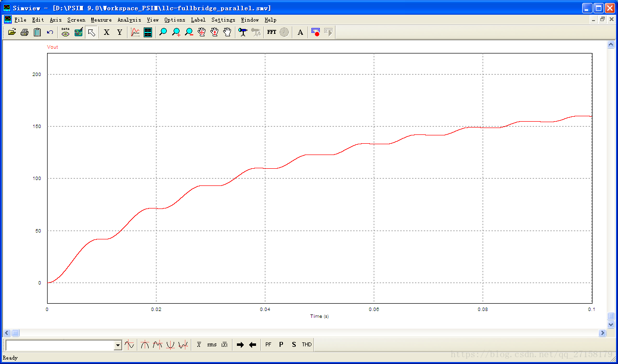
Task: Click the right arrow measure button
Action: coord(240,345)
